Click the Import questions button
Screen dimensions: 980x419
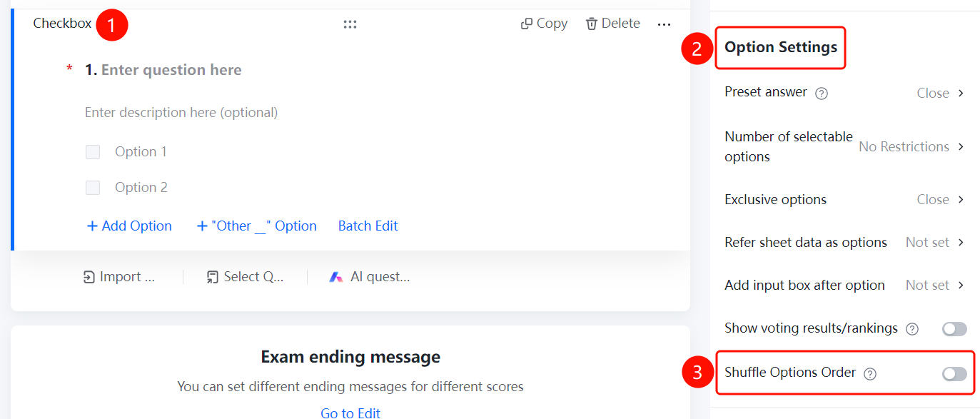point(118,277)
